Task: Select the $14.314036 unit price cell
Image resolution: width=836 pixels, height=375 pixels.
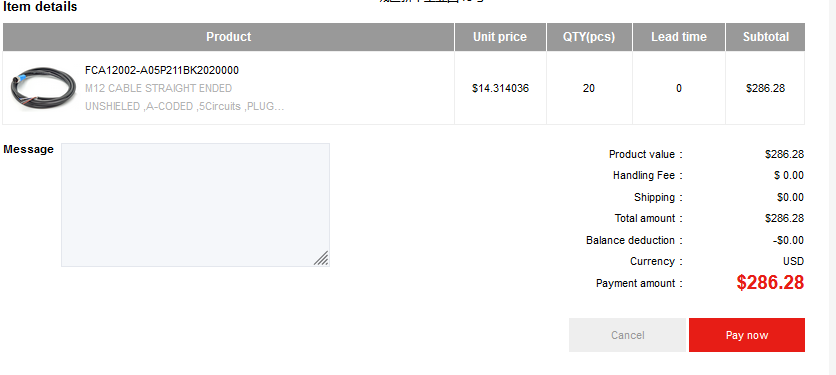Action: coord(500,89)
